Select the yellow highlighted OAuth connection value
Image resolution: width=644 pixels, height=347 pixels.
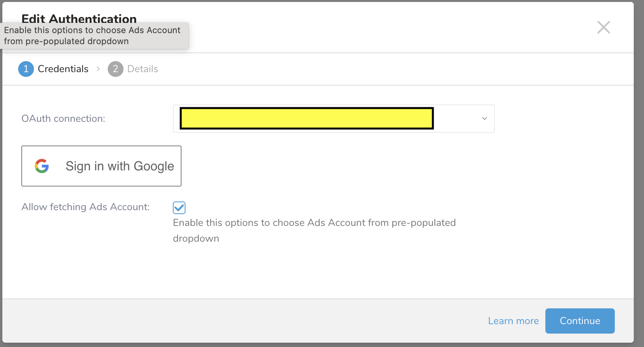pos(307,118)
